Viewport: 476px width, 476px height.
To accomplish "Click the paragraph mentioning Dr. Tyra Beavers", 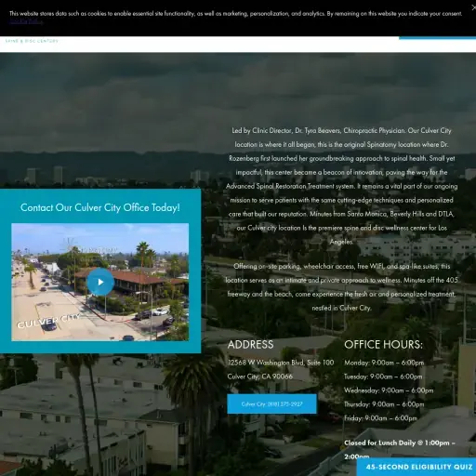I will tap(341, 186).
